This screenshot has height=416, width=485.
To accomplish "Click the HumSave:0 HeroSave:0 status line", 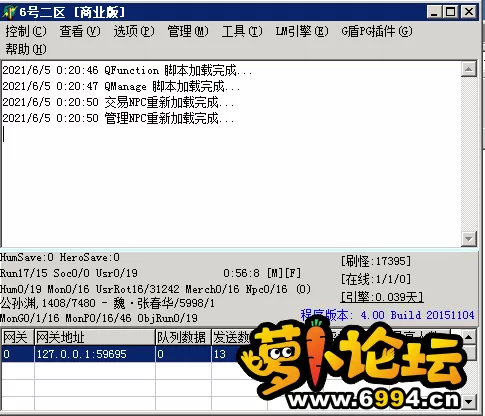I will click(60, 257).
